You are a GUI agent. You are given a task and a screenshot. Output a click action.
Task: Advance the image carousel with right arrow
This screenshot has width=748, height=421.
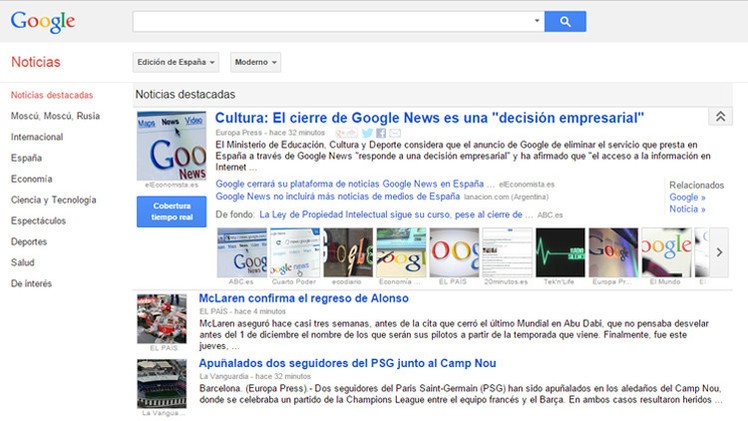click(719, 252)
